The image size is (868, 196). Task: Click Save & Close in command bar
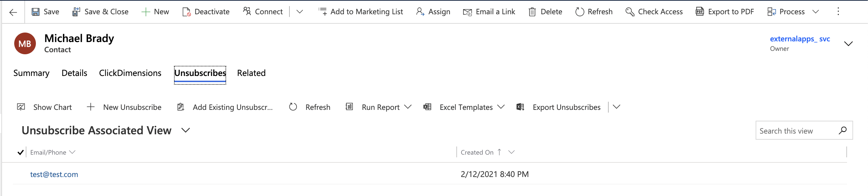[100, 12]
